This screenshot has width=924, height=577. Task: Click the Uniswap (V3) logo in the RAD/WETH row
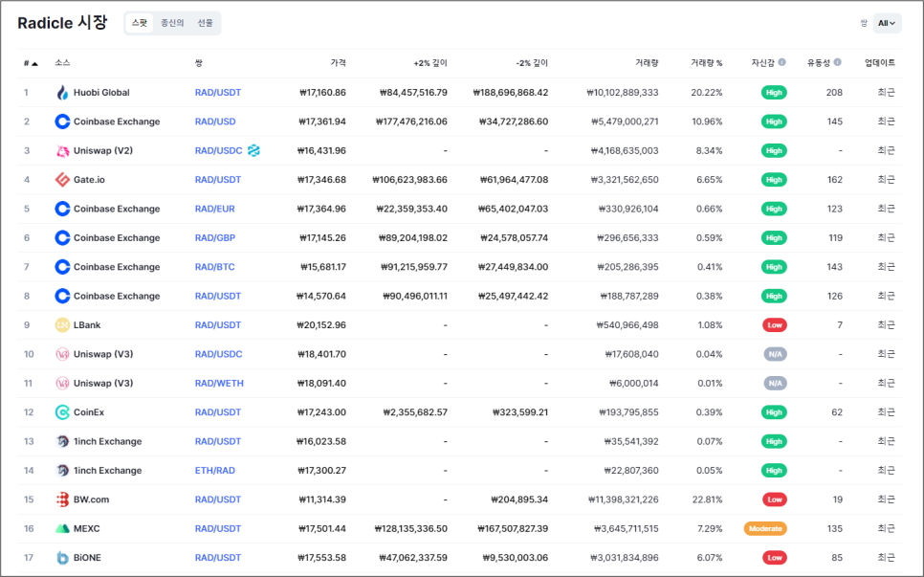62,383
